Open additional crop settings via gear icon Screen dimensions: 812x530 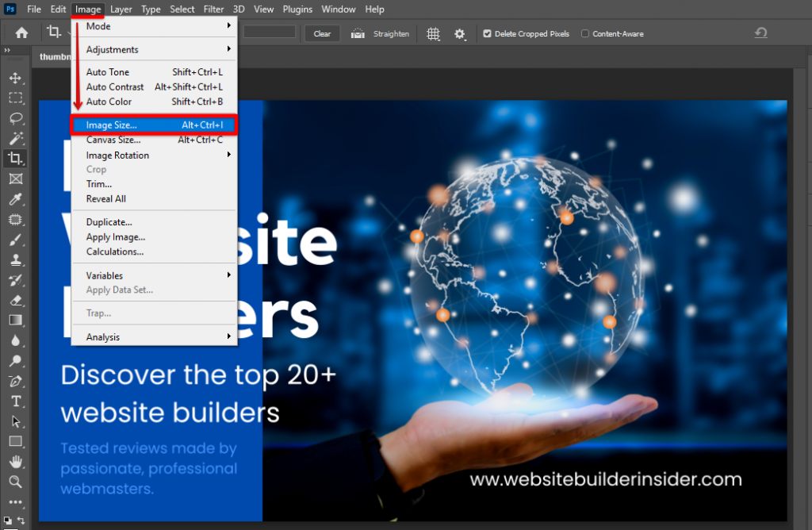coord(460,33)
